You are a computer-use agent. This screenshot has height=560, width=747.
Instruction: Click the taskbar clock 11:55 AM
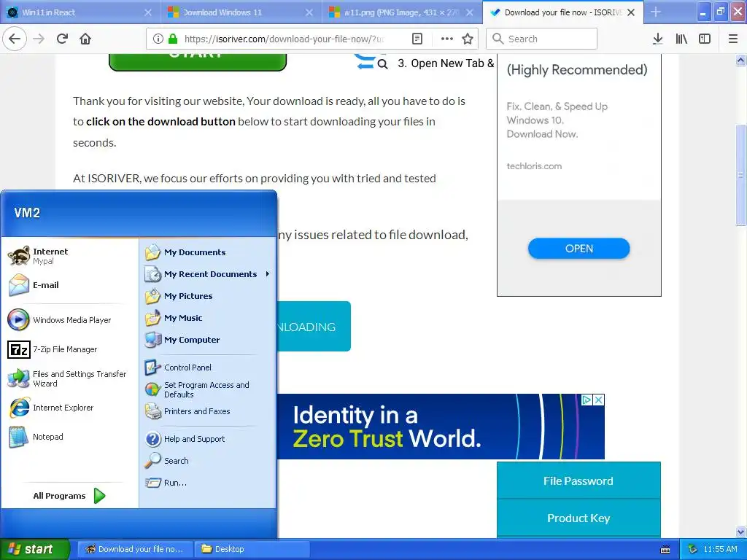720,549
